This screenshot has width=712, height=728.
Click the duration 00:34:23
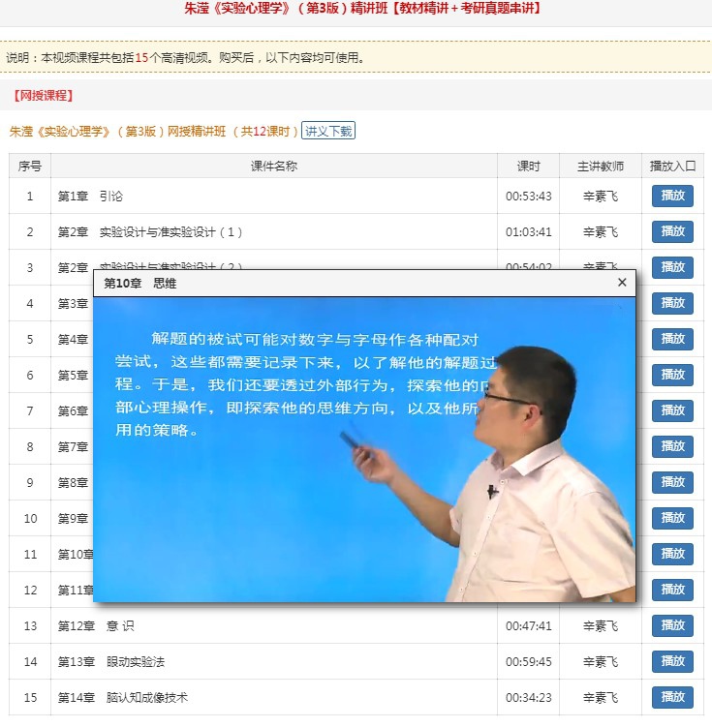pyautogui.click(x=529, y=697)
